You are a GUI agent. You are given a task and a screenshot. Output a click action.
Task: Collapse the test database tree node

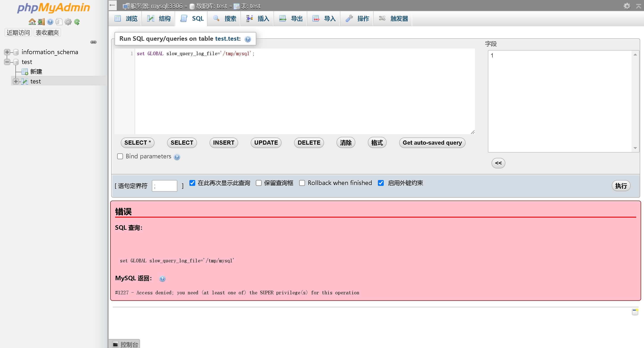point(7,62)
